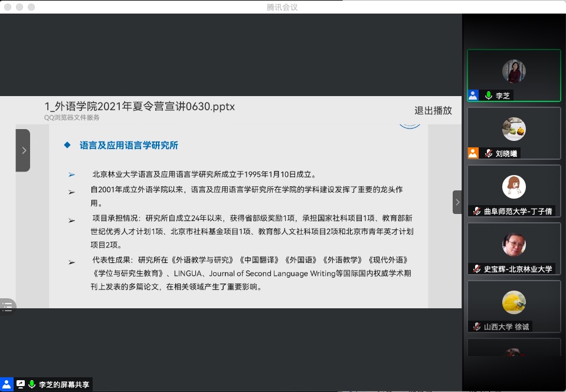Image resolution: width=566 pixels, height=392 pixels.
Task: Click muted mic icon for 山西大学 徐诚
Action: [x=477, y=327]
